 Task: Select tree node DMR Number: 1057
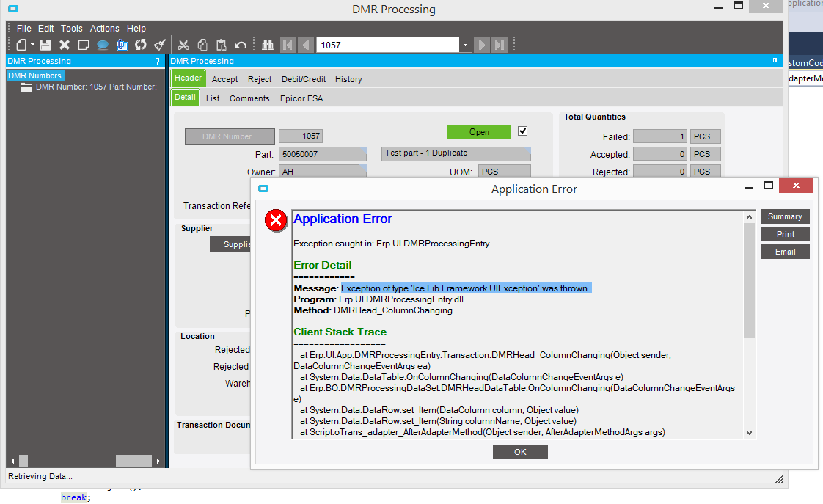click(96, 87)
